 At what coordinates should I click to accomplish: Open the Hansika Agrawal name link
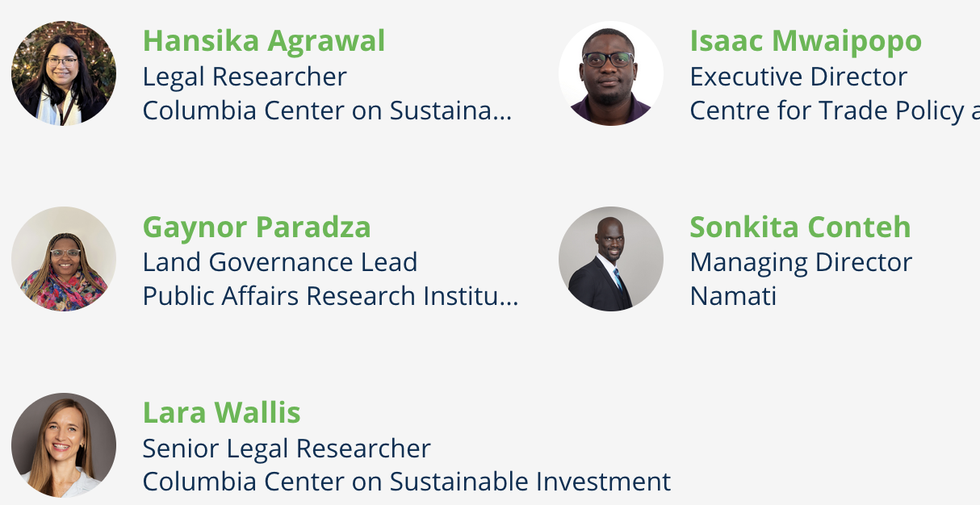point(264,41)
